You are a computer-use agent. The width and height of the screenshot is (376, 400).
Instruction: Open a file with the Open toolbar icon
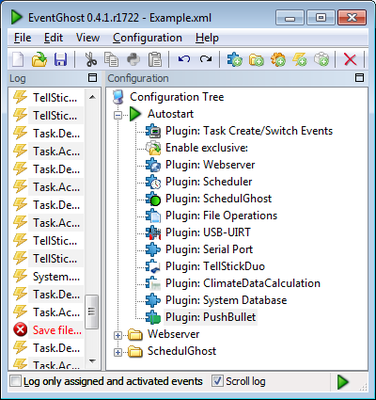[x=39, y=60]
